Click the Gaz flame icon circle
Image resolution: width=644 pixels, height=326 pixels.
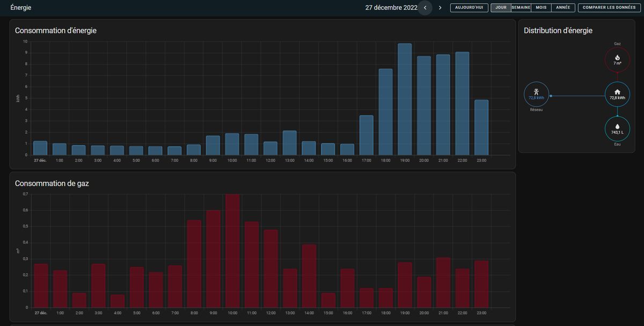tap(617, 59)
